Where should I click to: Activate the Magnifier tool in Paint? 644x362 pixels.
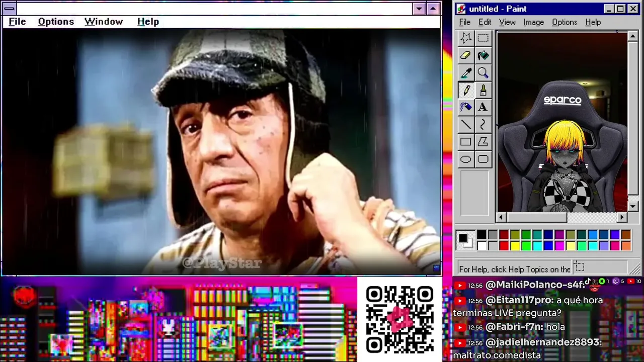(x=483, y=73)
